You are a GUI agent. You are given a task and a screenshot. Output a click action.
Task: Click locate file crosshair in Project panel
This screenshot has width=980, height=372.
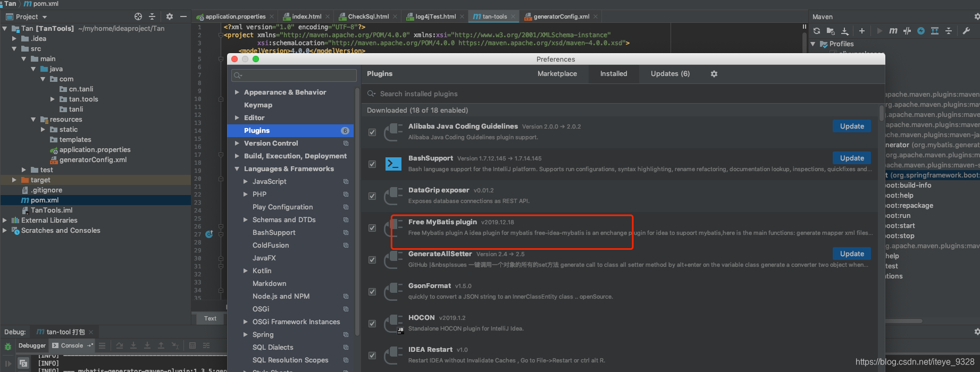click(138, 16)
